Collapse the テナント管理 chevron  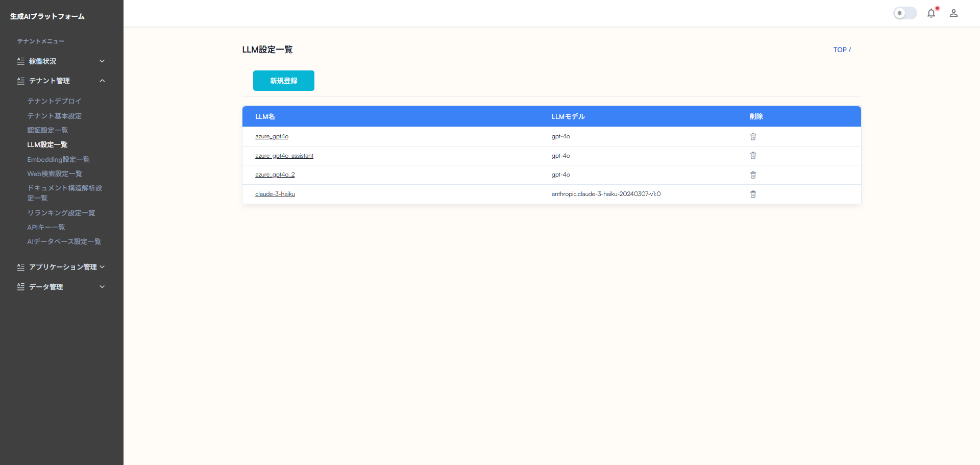click(x=102, y=81)
